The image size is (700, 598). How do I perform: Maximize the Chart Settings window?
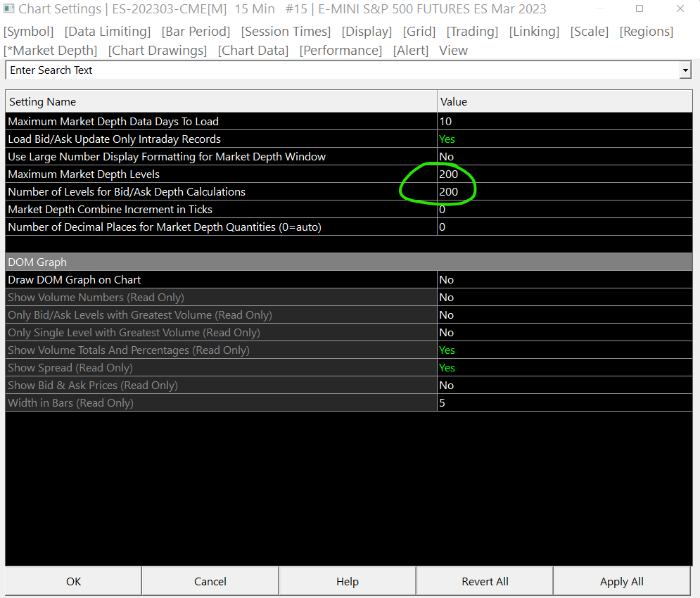(639, 8)
